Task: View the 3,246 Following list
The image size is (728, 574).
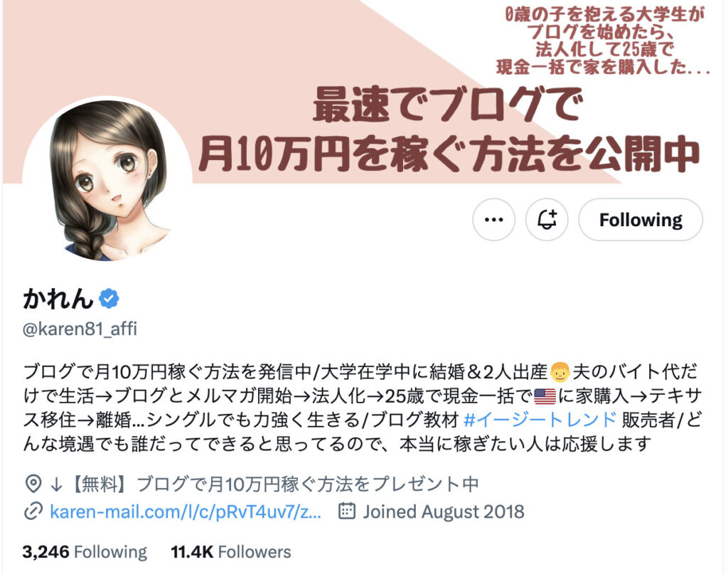Action: tap(85, 552)
